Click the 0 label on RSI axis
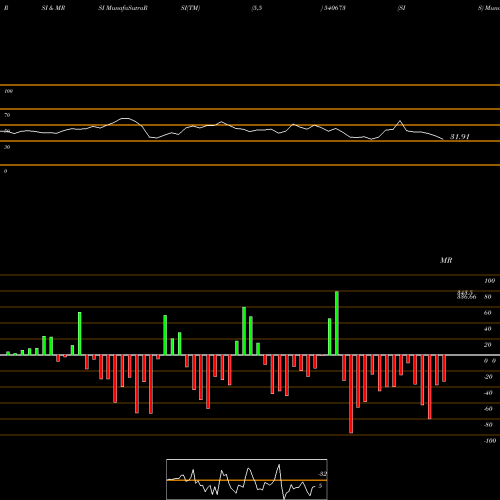 click(5, 171)
